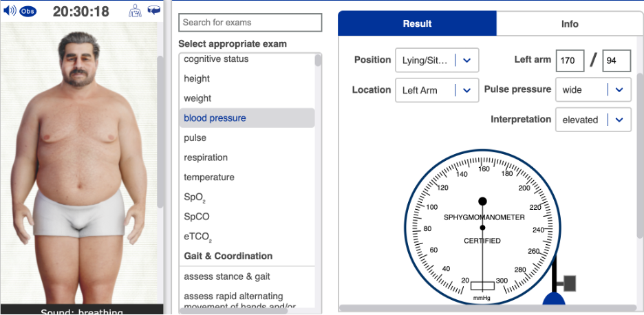
Task: Select the SpCO exam entry
Action: pyautogui.click(x=197, y=217)
